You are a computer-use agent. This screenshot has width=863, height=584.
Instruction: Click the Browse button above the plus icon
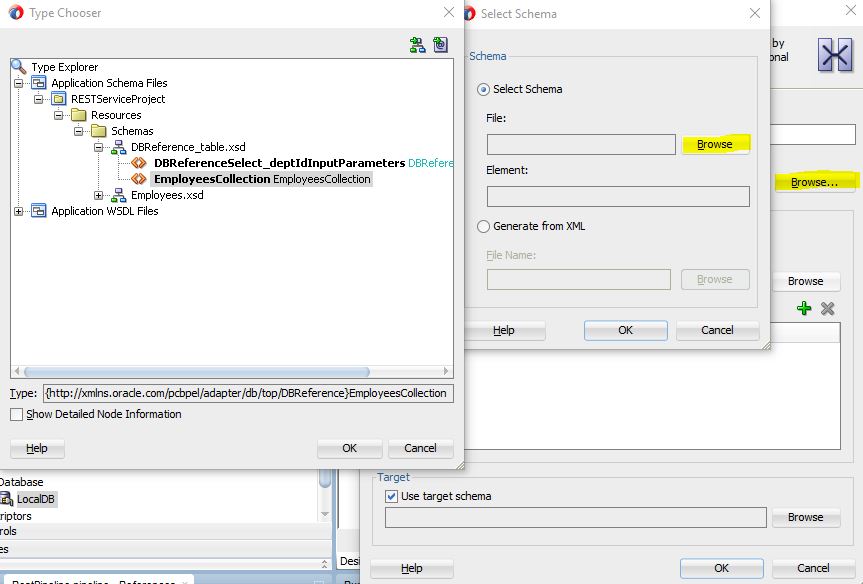(x=806, y=281)
